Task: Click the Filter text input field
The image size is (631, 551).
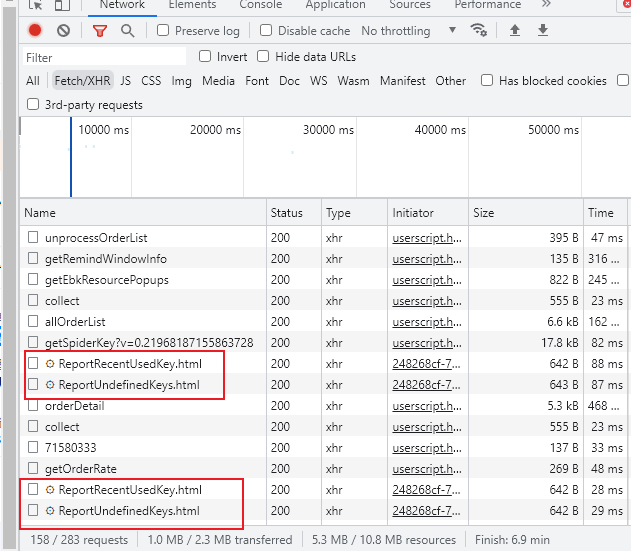Action: (104, 57)
